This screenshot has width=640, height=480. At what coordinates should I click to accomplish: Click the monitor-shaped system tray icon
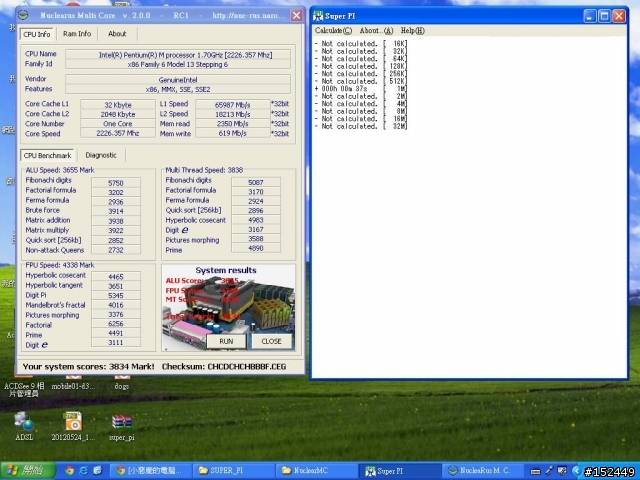[562, 471]
